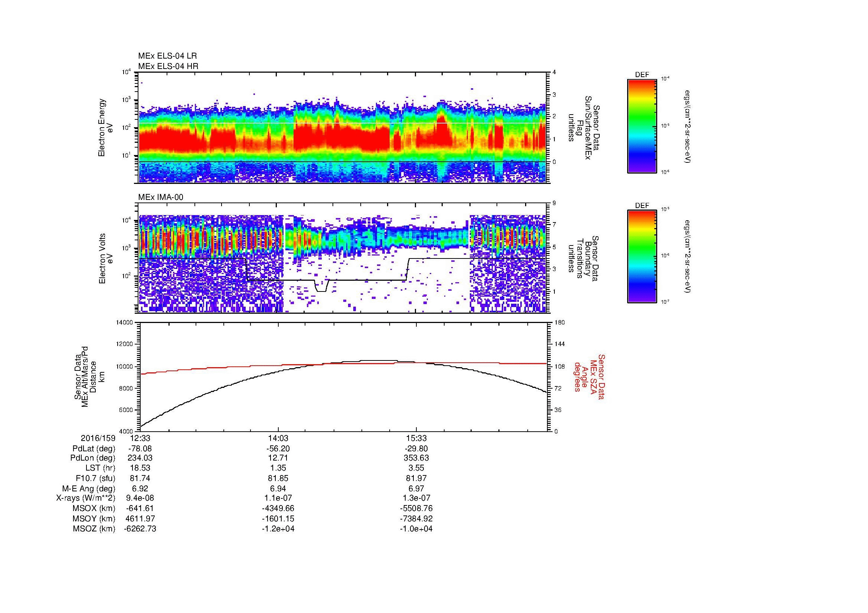Click the "M-E Ang (deg)" row label
The height and width of the screenshot is (613, 868).
click(x=89, y=488)
